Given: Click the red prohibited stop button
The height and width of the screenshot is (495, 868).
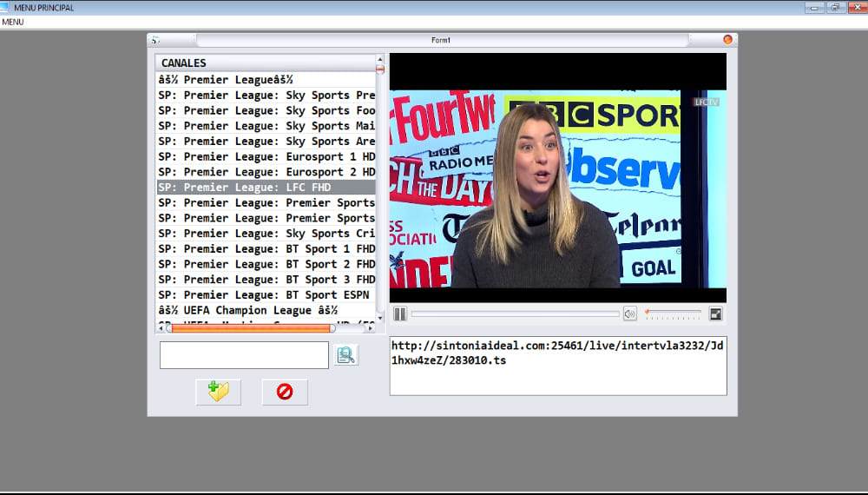Looking at the screenshot, I should 285,392.
